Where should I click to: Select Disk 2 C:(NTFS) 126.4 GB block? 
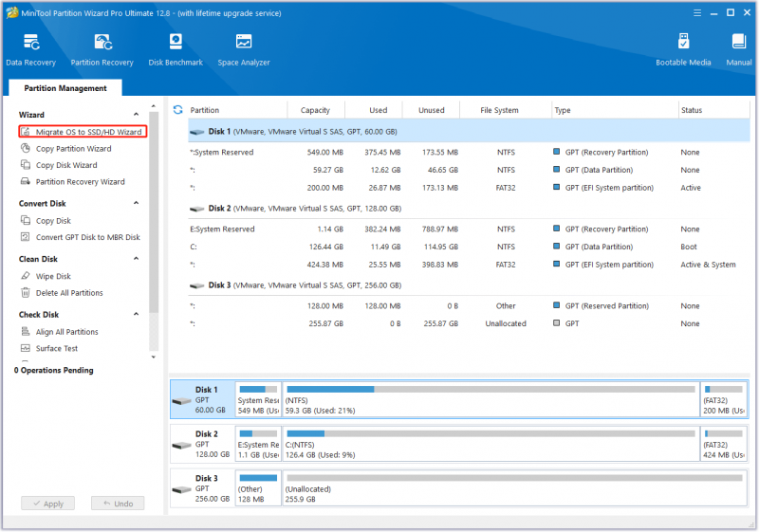pos(491,444)
